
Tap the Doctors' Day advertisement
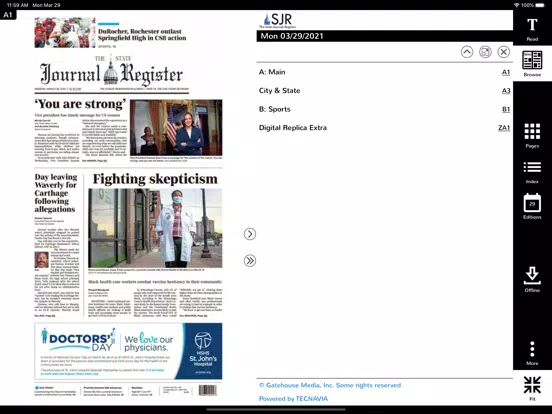[x=128, y=351]
